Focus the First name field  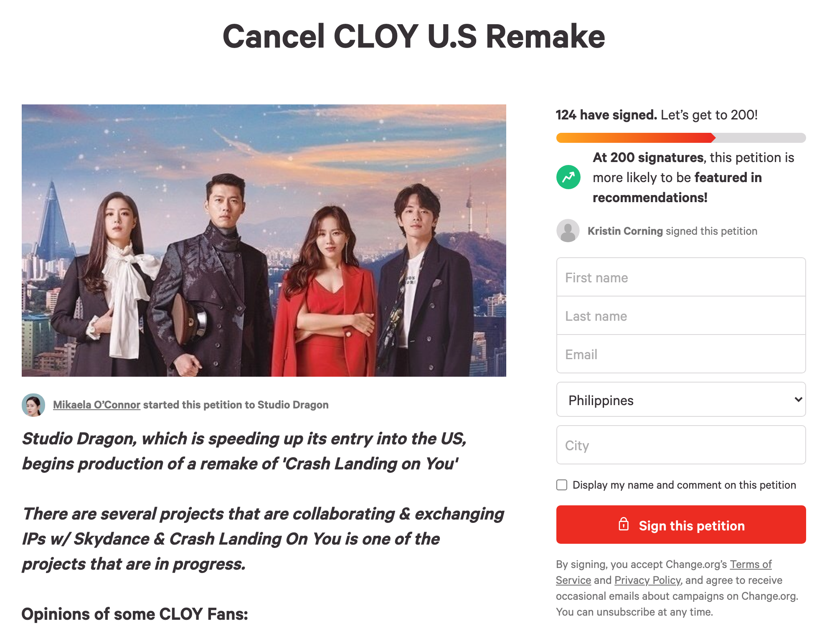681,277
